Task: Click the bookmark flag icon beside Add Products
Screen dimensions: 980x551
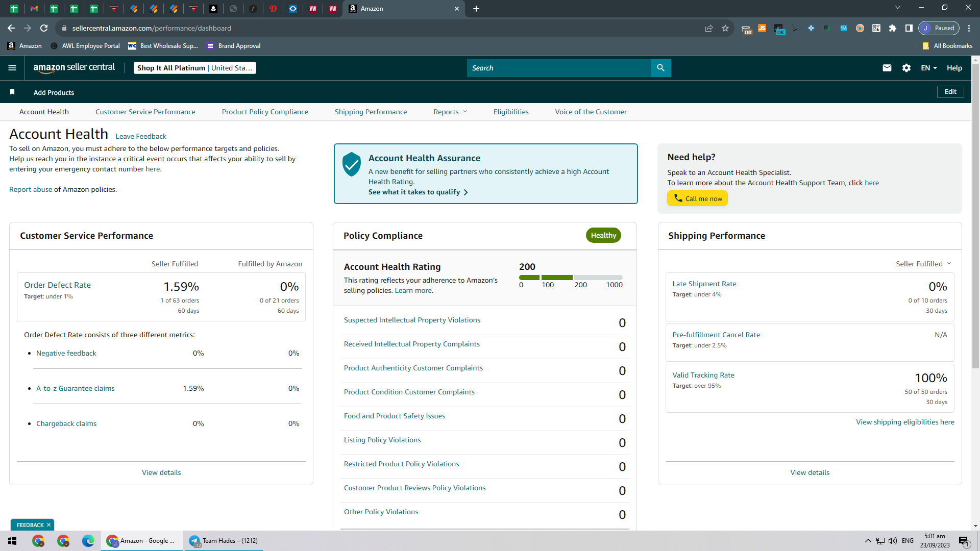Action: coord(12,92)
